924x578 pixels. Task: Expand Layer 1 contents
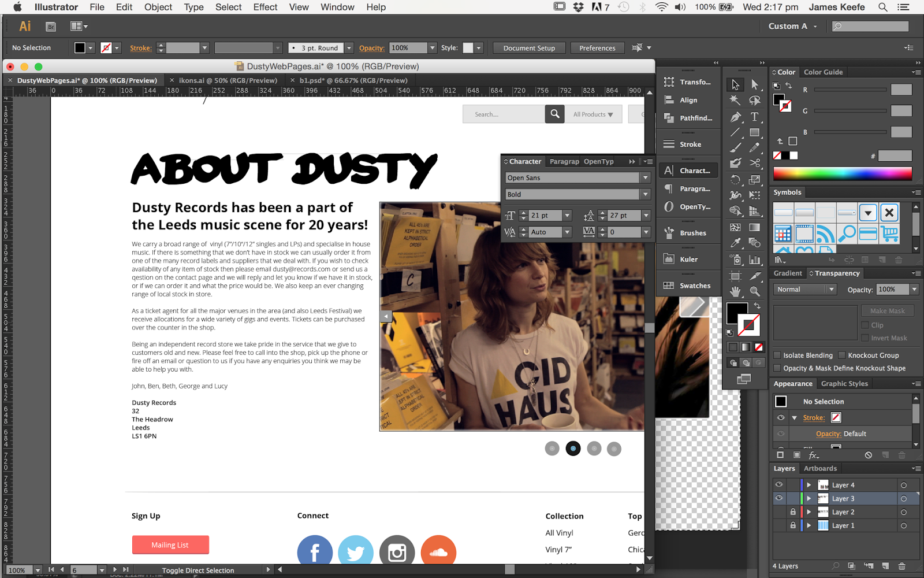click(808, 525)
